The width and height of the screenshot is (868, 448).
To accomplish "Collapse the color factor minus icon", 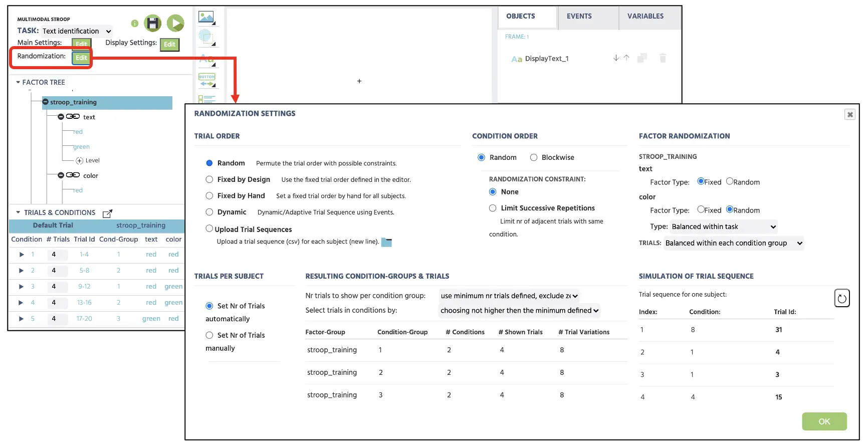I will (61, 175).
